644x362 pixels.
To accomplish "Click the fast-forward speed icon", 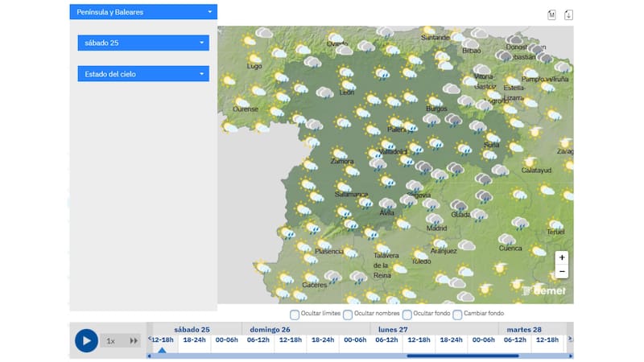I will pyautogui.click(x=134, y=340).
